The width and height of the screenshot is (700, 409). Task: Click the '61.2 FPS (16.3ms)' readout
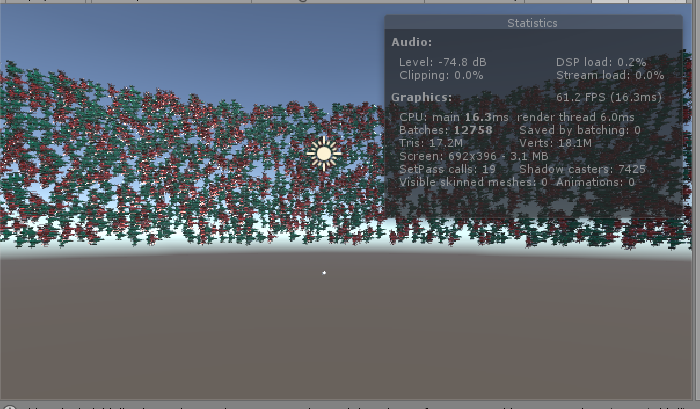608,97
